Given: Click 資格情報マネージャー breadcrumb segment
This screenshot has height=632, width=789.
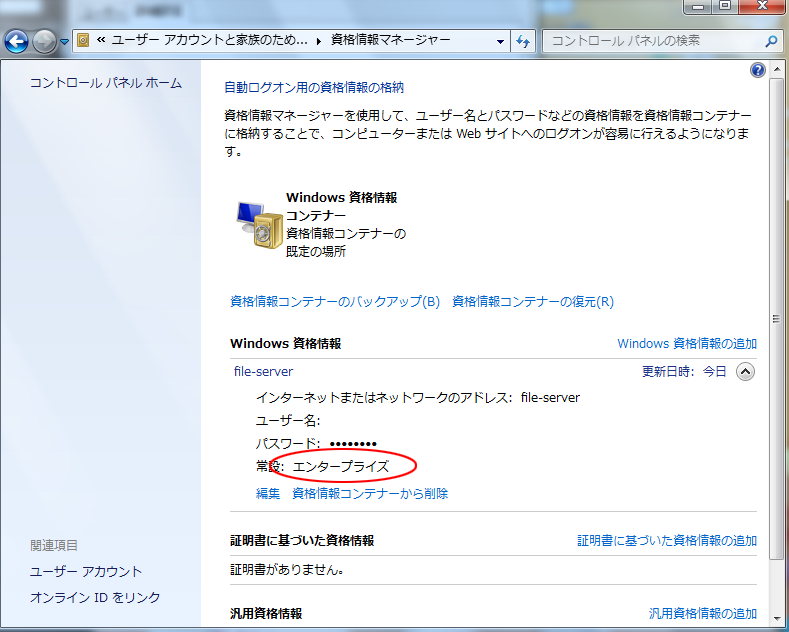Looking at the screenshot, I should point(390,40).
